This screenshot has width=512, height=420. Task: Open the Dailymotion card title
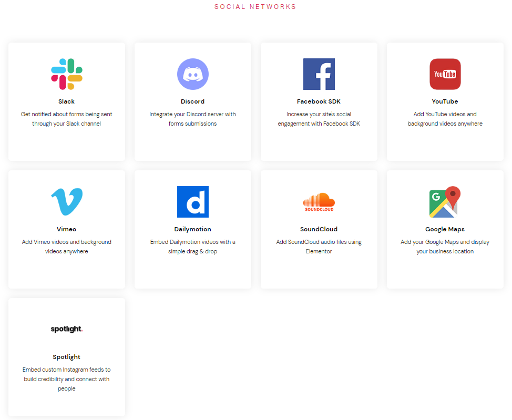coord(192,229)
